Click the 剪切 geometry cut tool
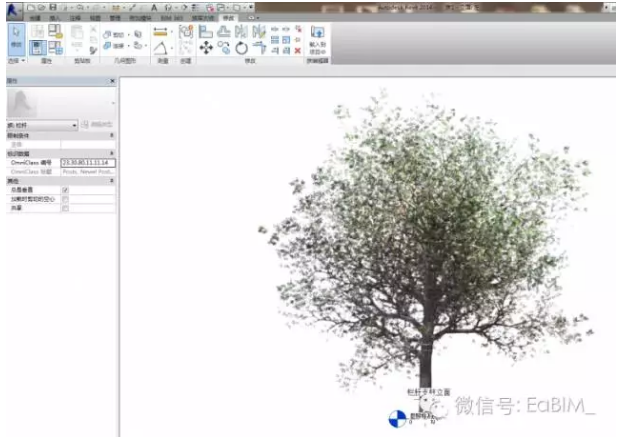 (114, 35)
